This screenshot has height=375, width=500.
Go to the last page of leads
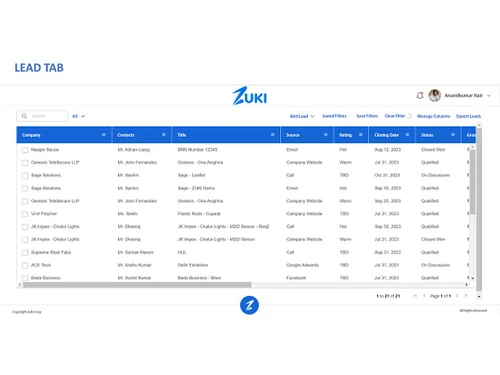pyautogui.click(x=466, y=296)
